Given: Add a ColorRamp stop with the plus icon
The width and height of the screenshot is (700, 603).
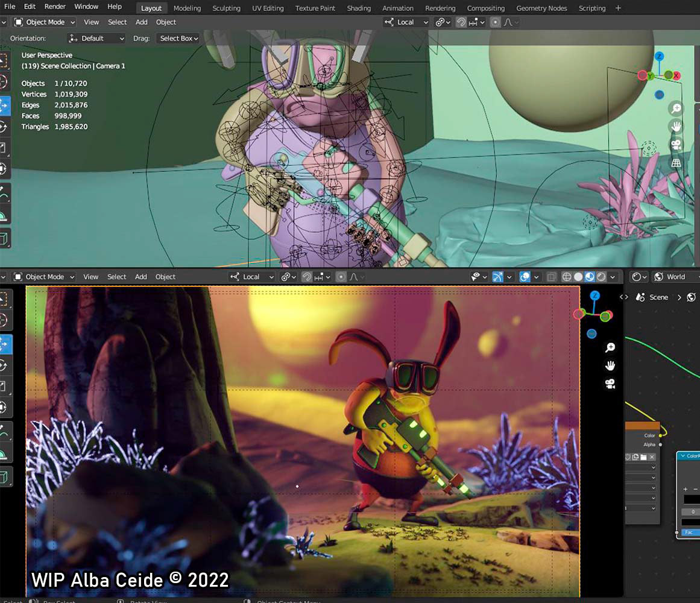Looking at the screenshot, I should (686, 489).
